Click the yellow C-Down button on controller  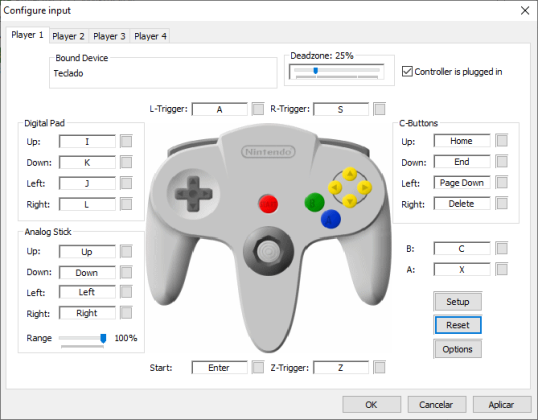pyautogui.click(x=350, y=201)
